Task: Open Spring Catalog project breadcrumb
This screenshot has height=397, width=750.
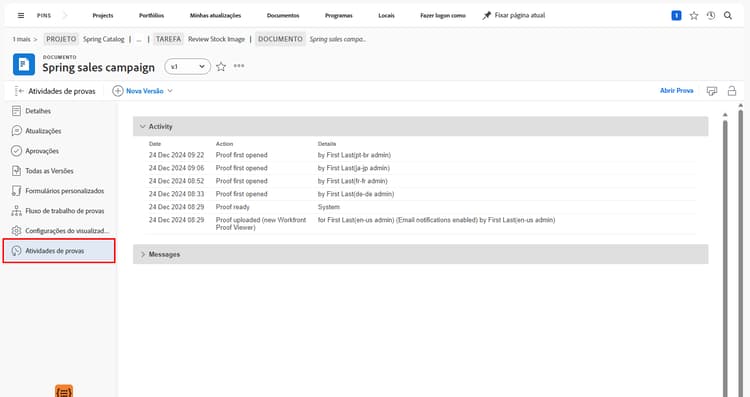Action: (x=103, y=39)
